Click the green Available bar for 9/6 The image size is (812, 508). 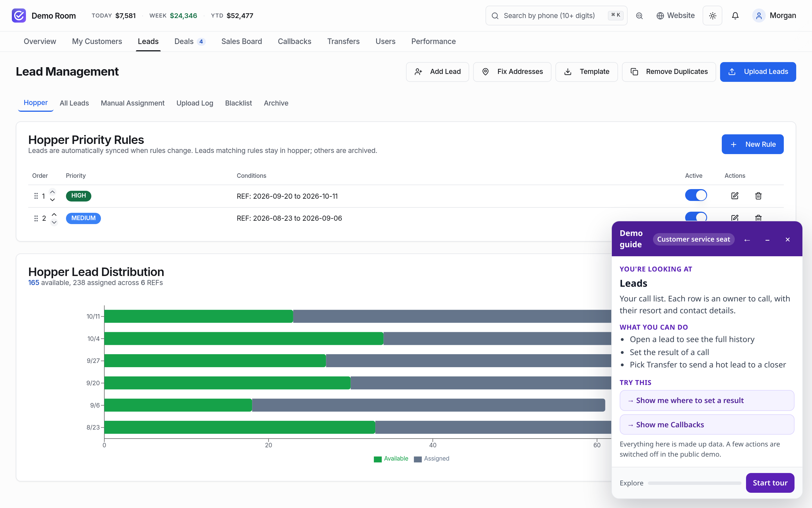[x=178, y=405]
